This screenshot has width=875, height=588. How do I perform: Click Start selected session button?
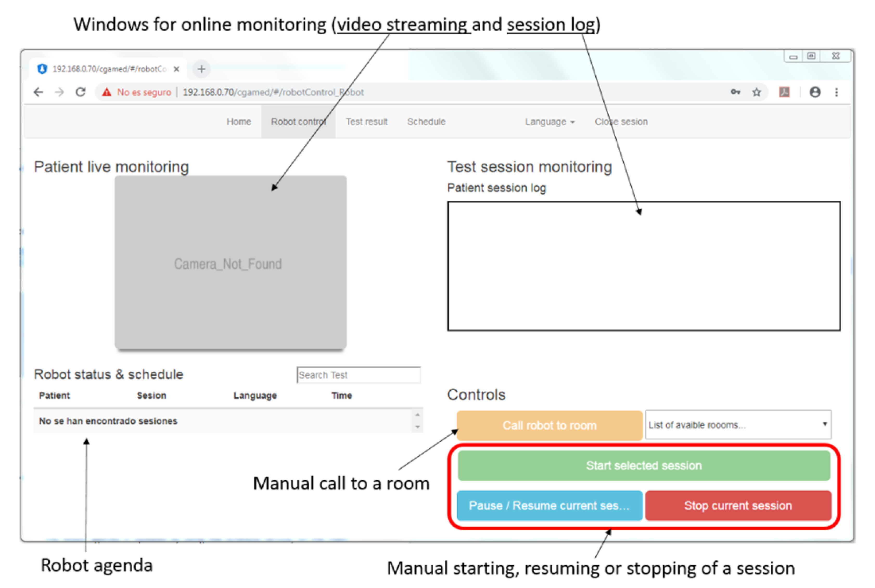pyautogui.click(x=643, y=465)
